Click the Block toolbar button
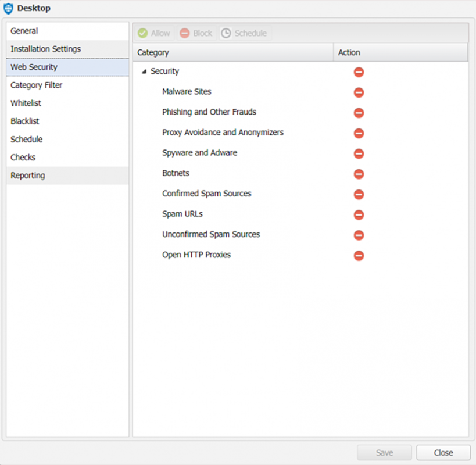Viewport: 476px width, 465px height. [x=196, y=33]
